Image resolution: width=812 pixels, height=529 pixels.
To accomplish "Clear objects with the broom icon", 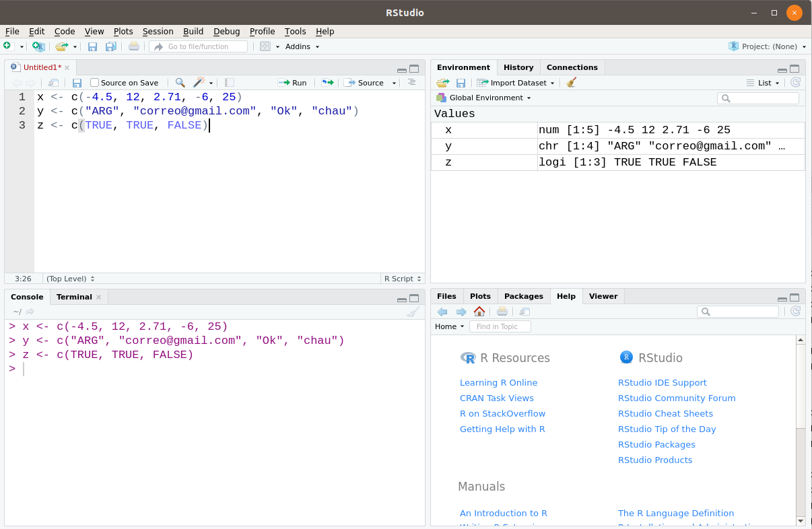I will pyautogui.click(x=572, y=83).
